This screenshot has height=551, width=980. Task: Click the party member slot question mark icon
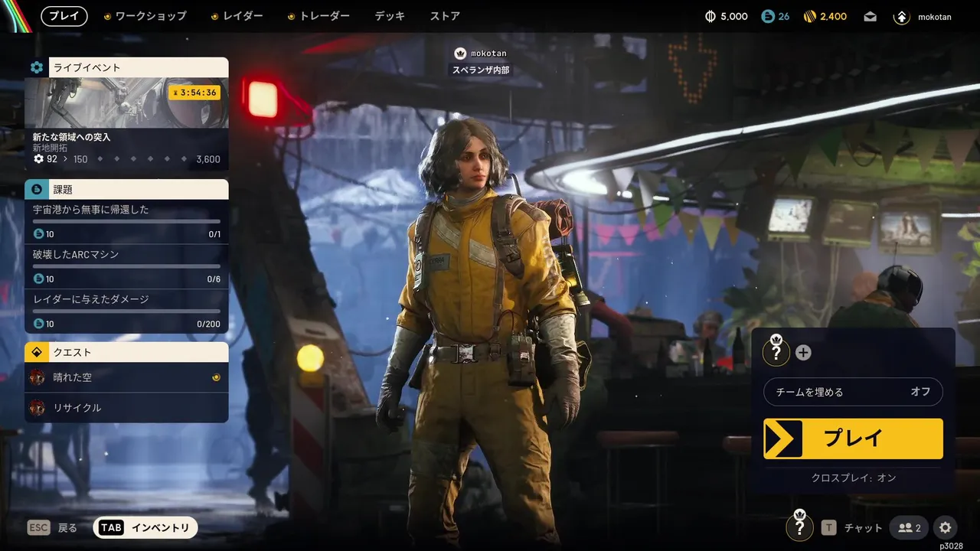tap(776, 352)
